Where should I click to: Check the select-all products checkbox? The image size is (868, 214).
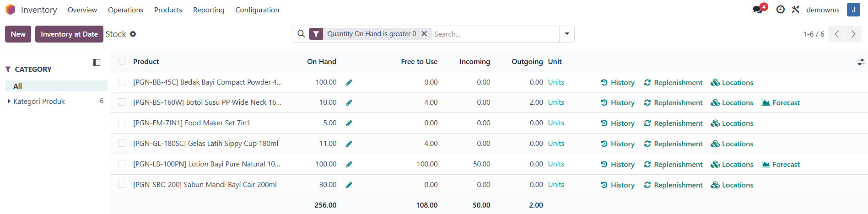(x=122, y=61)
